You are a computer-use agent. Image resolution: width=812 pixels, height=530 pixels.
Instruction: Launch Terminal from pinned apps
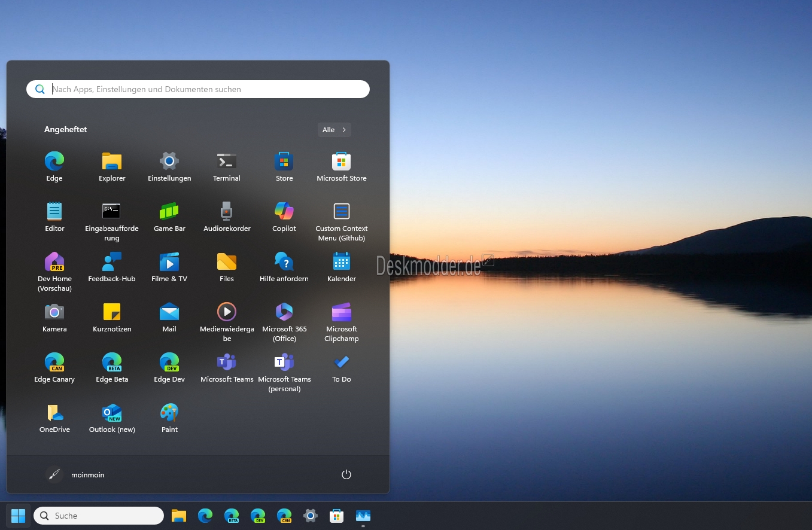227,167
